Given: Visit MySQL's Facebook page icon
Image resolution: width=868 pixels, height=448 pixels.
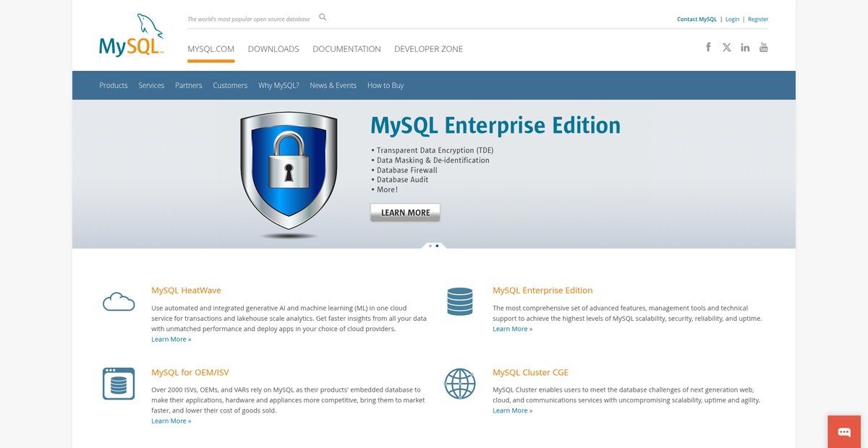Looking at the screenshot, I should click(708, 47).
